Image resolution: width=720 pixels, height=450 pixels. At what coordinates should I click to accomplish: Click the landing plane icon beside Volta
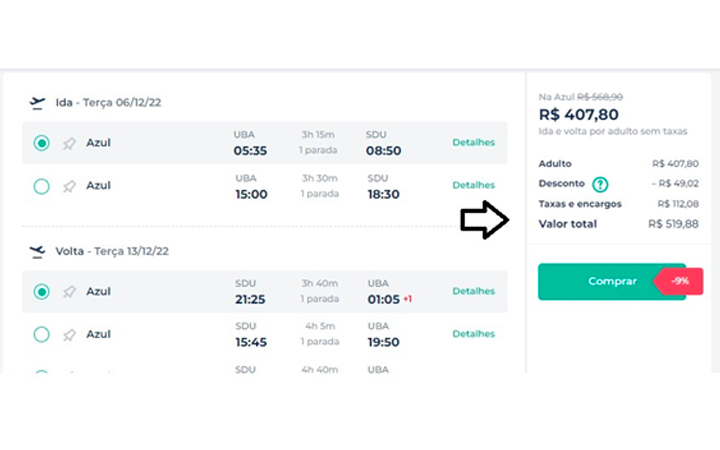(x=38, y=252)
